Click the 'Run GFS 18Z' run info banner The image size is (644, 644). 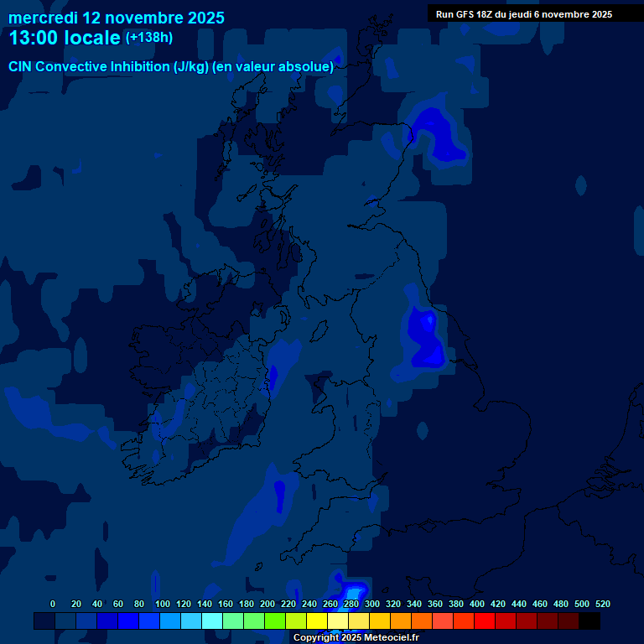point(523,14)
